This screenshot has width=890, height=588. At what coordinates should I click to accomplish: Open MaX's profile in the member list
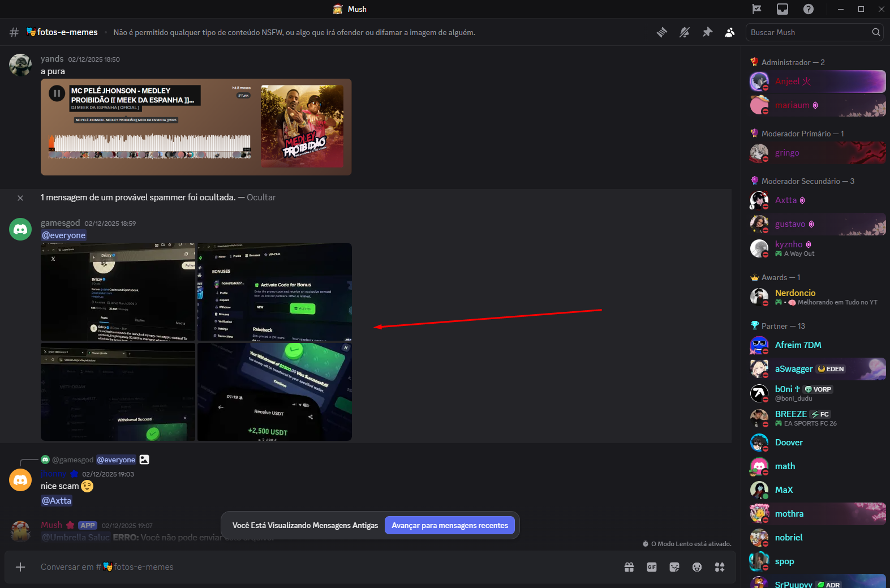818,490
